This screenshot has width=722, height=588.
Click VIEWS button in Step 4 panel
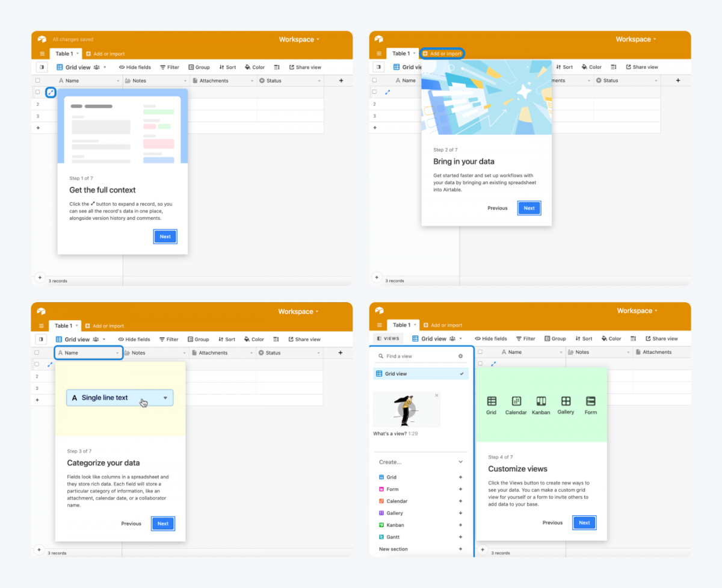[388, 339]
